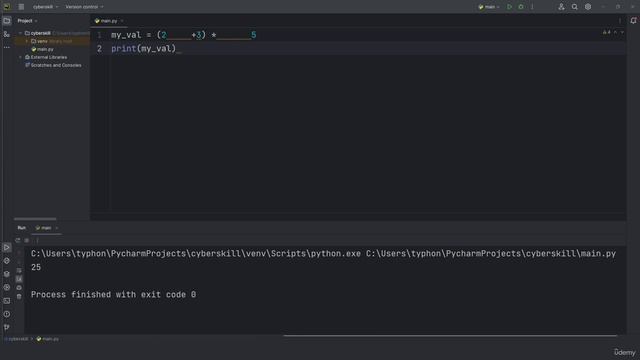The image size is (640, 360).
Task: Toggle scroll to end in console
Action: (19, 279)
